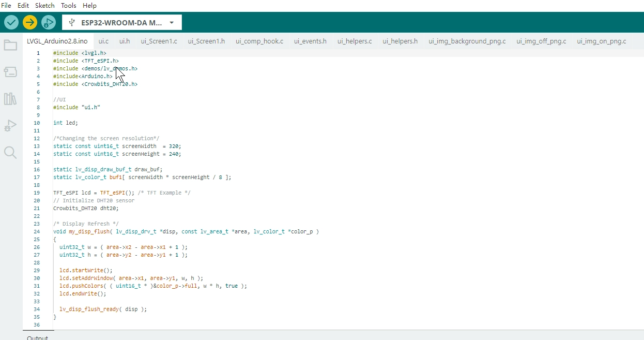Click the USB icon in board selector
Image resolution: width=644 pixels, height=340 pixels.
(71, 23)
